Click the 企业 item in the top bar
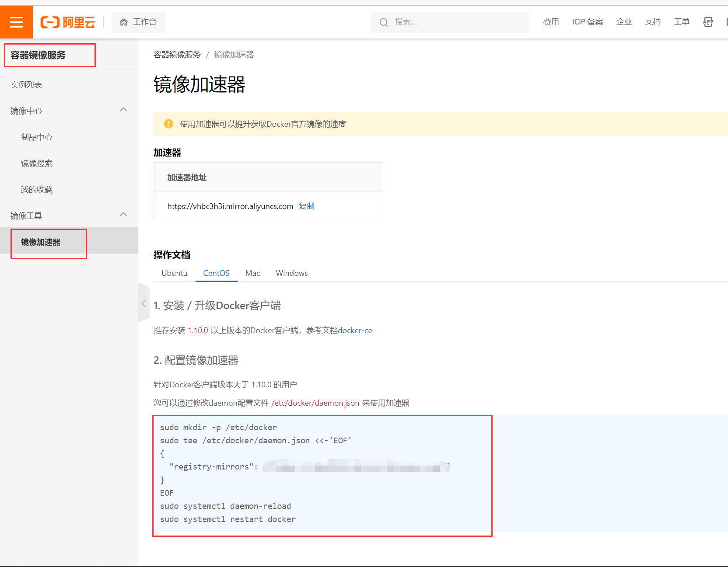Screen dimensions: 728x567 click(624, 22)
